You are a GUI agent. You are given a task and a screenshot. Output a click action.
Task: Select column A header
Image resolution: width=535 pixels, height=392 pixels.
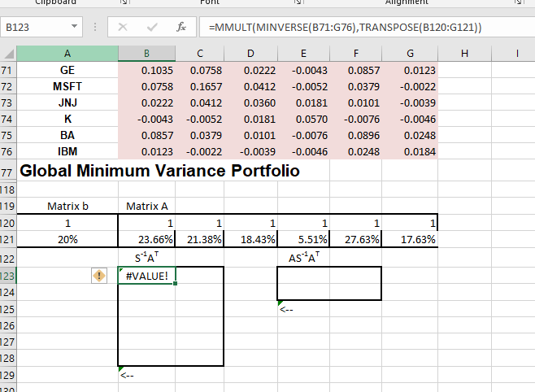click(67, 54)
